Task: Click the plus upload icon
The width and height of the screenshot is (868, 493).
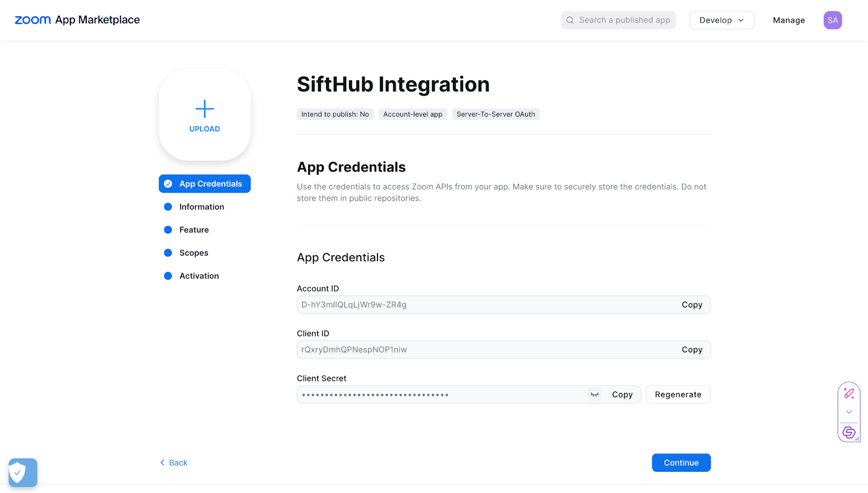Action: tap(205, 109)
